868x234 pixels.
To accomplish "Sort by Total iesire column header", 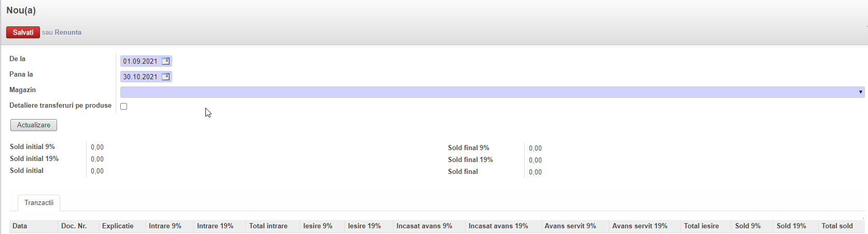I will coord(701,226).
